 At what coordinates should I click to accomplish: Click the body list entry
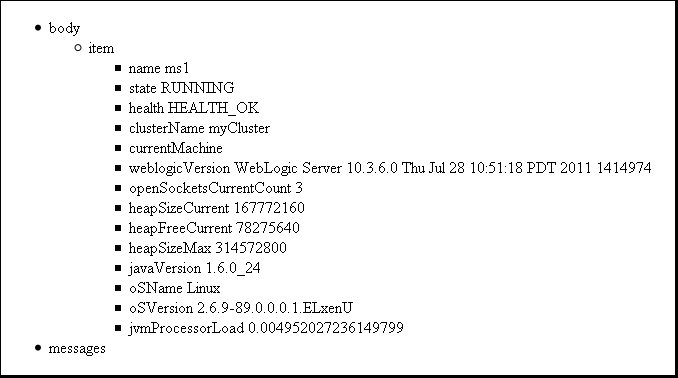[64, 28]
